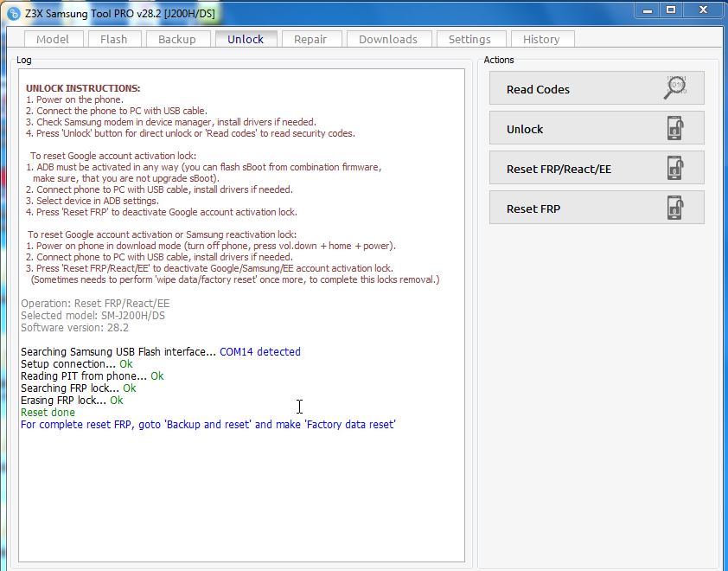Switch to the Downloads tab
The height and width of the screenshot is (571, 728).
(x=388, y=39)
